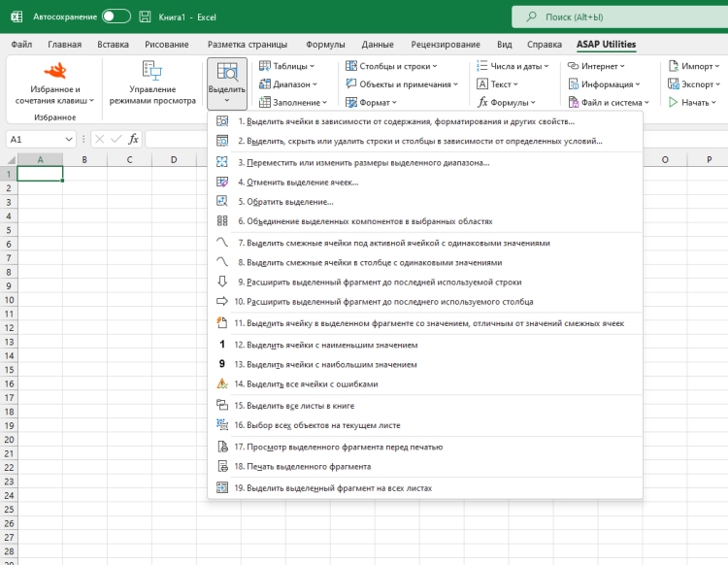Switch to the Формулы ribbon tab

coord(325,45)
